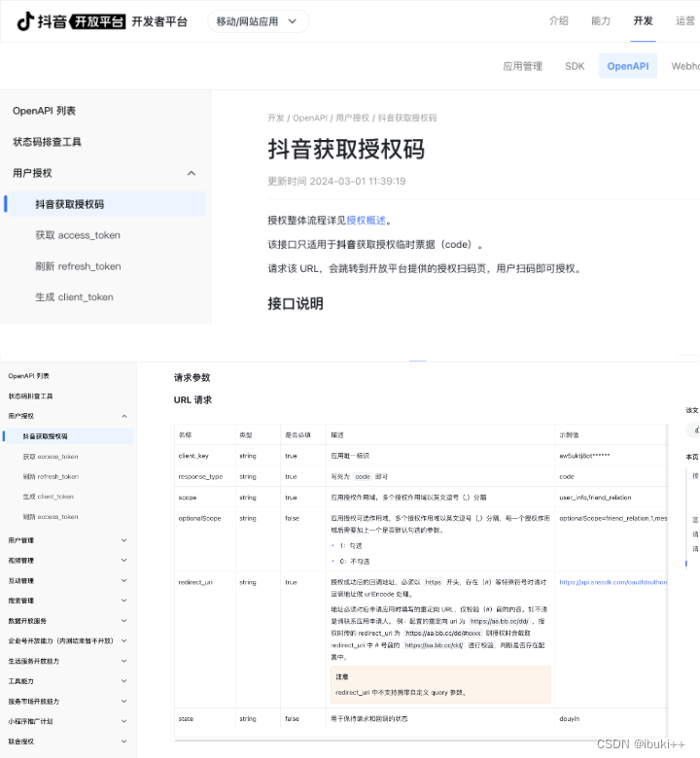Click the 请求参数 heading
Image resolution: width=700 pixels, height=758 pixels.
pyautogui.click(x=192, y=378)
